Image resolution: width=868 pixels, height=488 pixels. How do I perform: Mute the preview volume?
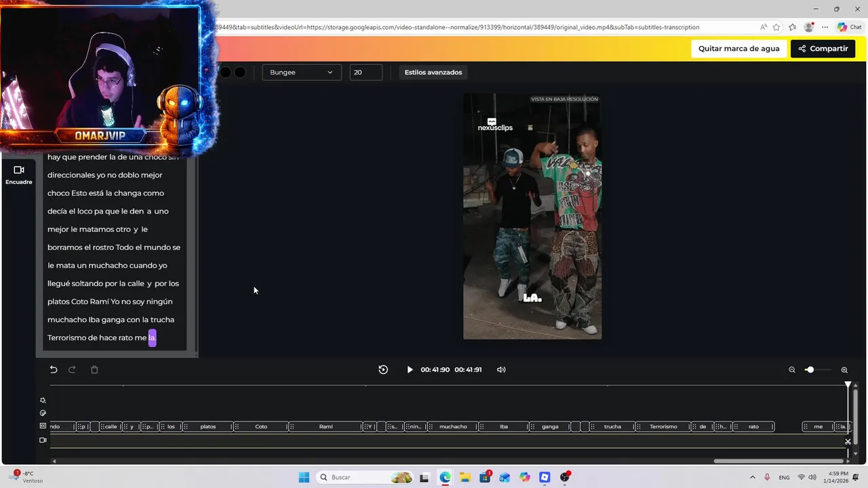coord(501,369)
